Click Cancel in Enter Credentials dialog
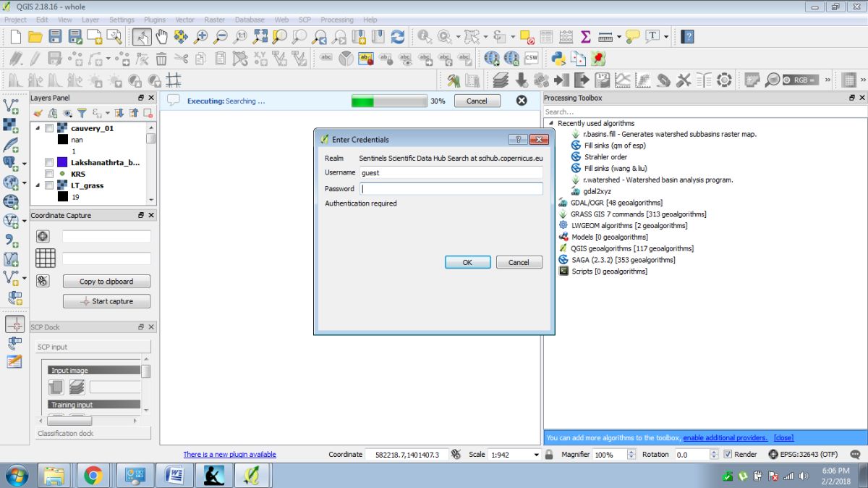This screenshot has height=488, width=868. [519, 262]
